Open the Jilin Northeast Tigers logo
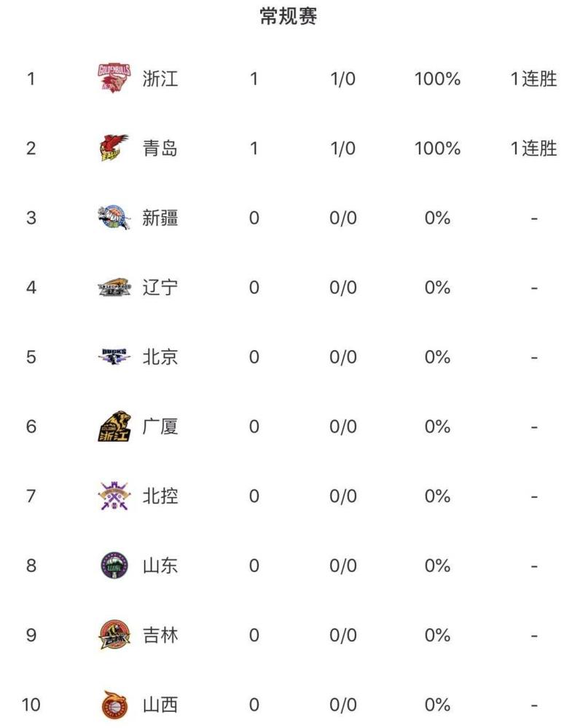Viewport: 577px width, 728px height. coord(114,635)
